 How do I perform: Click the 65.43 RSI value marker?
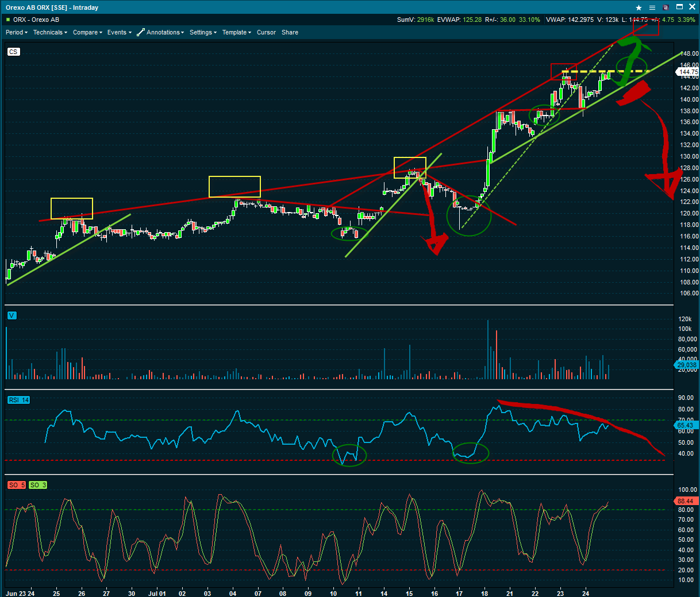(687, 425)
